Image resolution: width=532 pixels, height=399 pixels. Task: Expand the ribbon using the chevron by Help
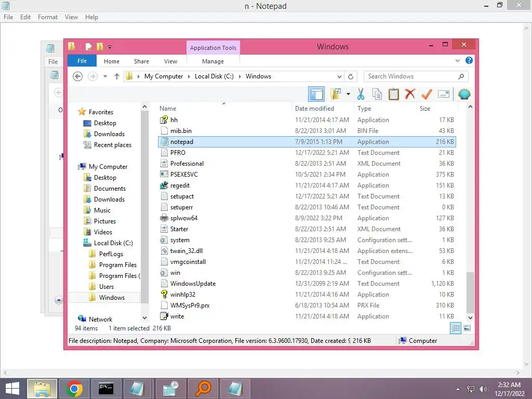click(x=457, y=60)
